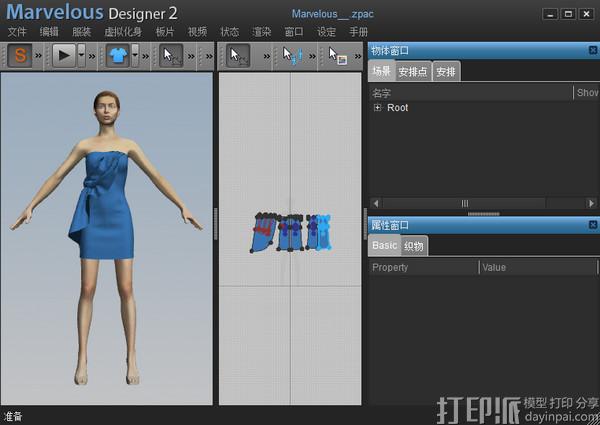The image size is (600, 425).
Task: Open the 板片 menu
Action: click(x=165, y=32)
